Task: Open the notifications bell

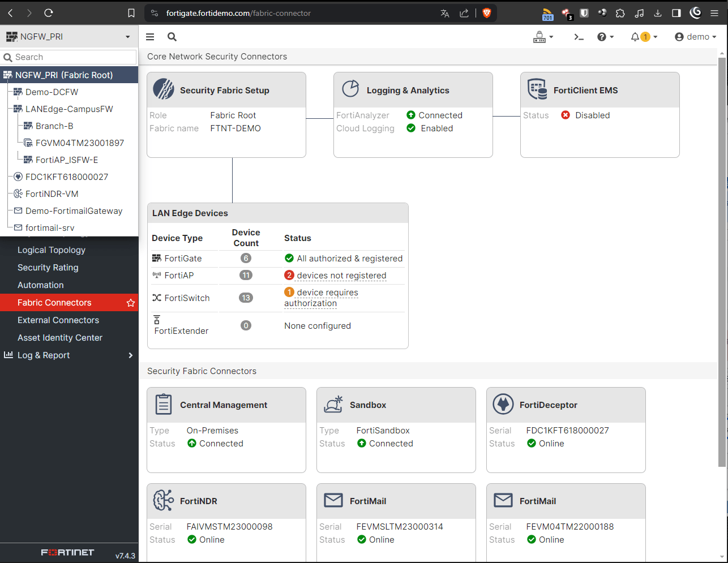Action: click(644, 37)
